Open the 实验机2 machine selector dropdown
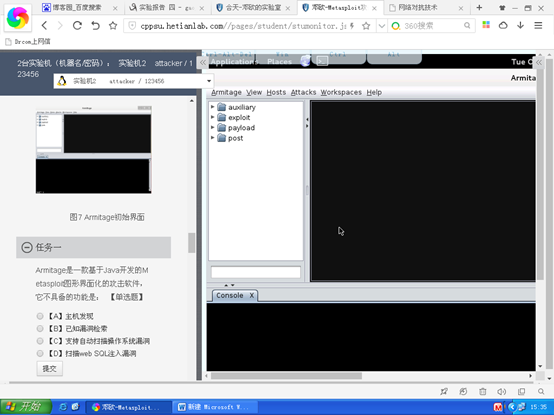This screenshot has width=554, height=415. pos(134,81)
